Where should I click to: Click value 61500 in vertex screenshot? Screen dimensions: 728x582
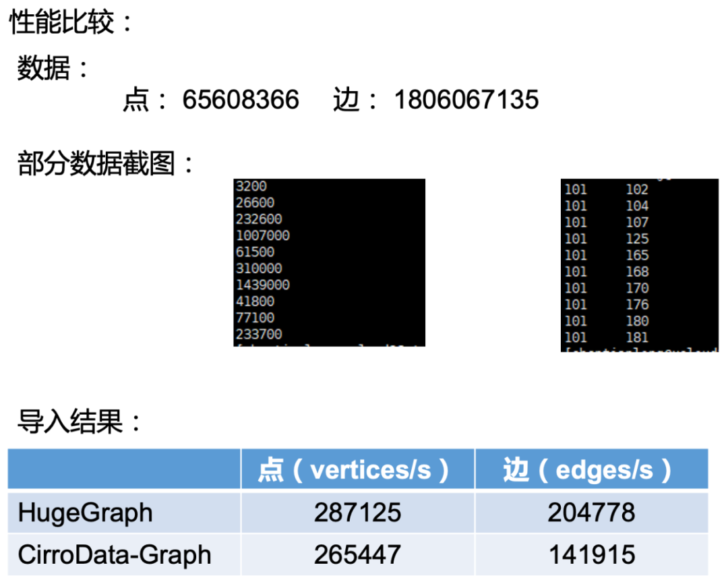[x=255, y=252]
